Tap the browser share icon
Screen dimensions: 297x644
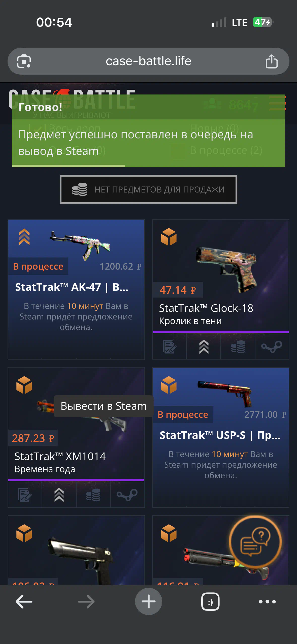click(x=272, y=61)
